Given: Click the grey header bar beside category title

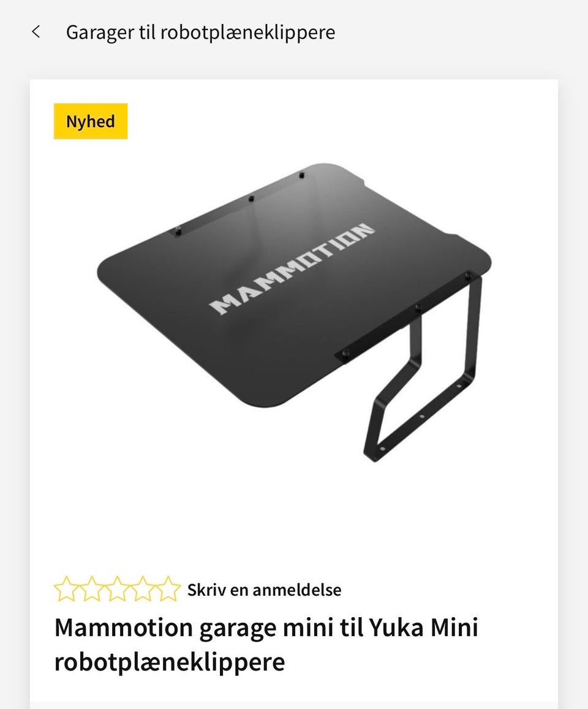Looking at the screenshot, I should click(x=452, y=32).
